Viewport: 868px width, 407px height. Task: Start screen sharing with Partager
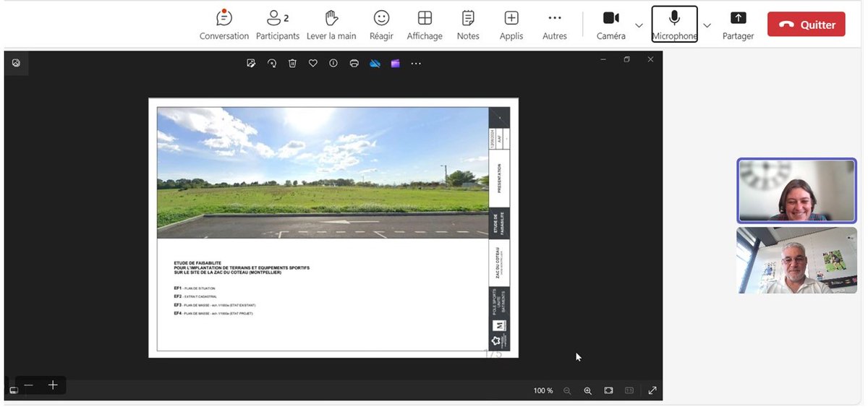tap(738, 25)
